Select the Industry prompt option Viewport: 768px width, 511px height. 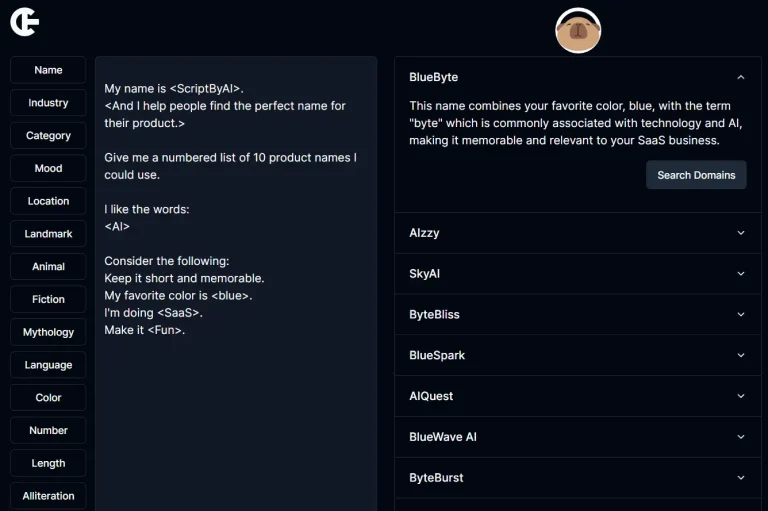[48, 103]
